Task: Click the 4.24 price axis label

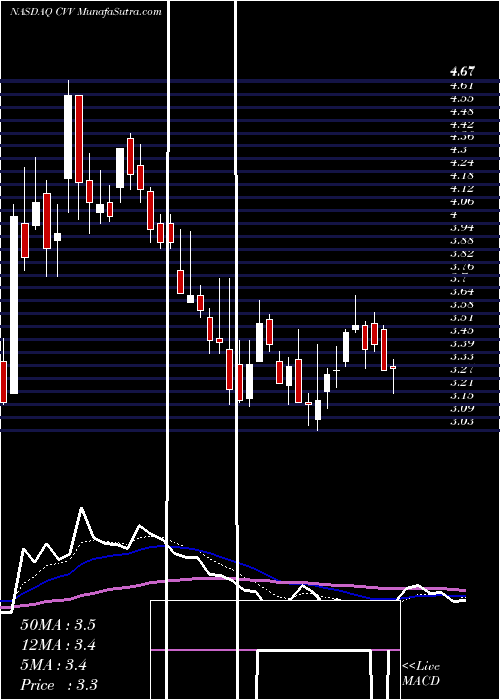Action: 462,163
